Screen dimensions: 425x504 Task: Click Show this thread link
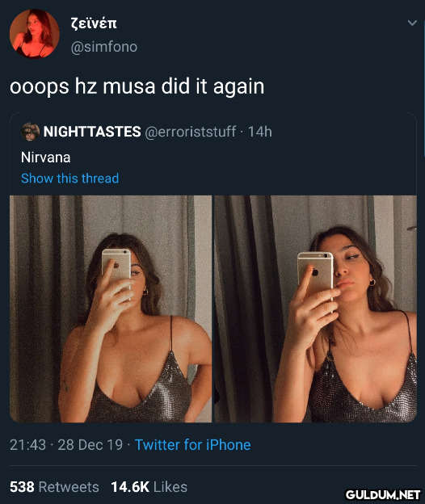tap(69, 178)
